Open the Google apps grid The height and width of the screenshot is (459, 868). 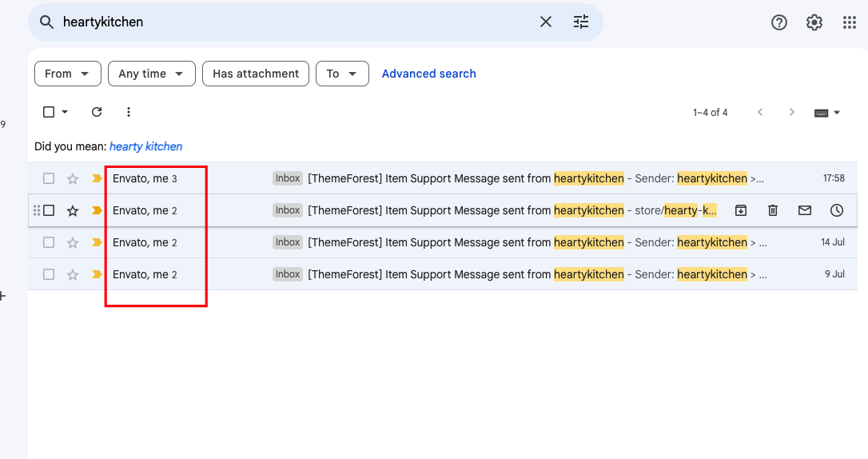(x=849, y=22)
